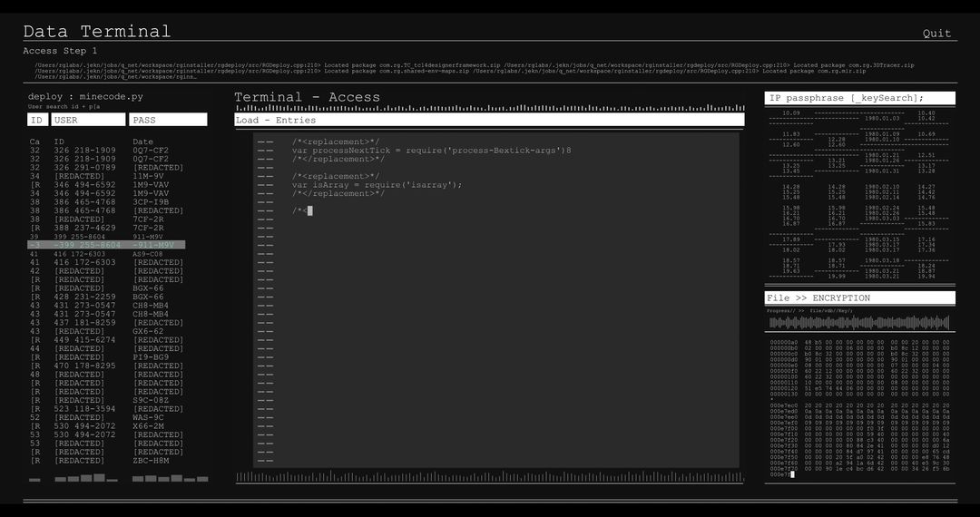Select the code 3CP-I9B
The width and height of the screenshot is (980, 517).
tap(151, 202)
